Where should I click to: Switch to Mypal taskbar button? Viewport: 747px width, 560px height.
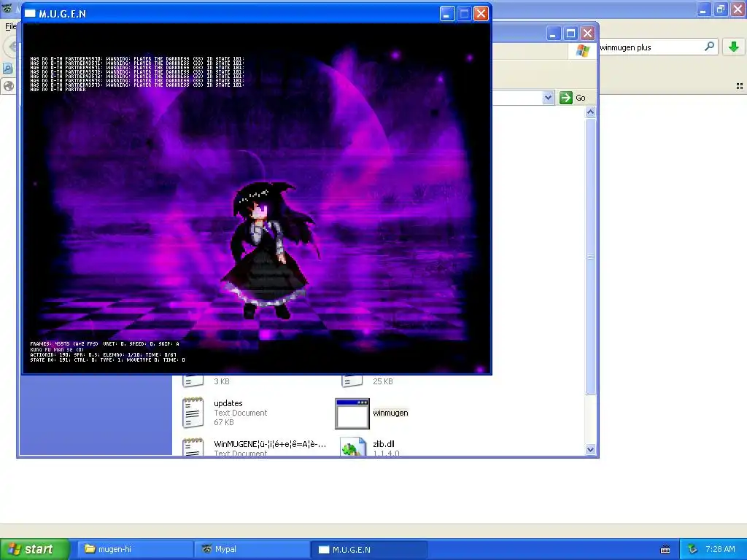(x=252, y=549)
